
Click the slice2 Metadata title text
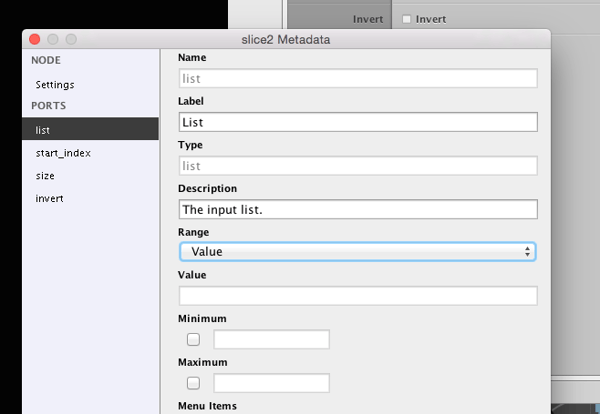(285, 39)
